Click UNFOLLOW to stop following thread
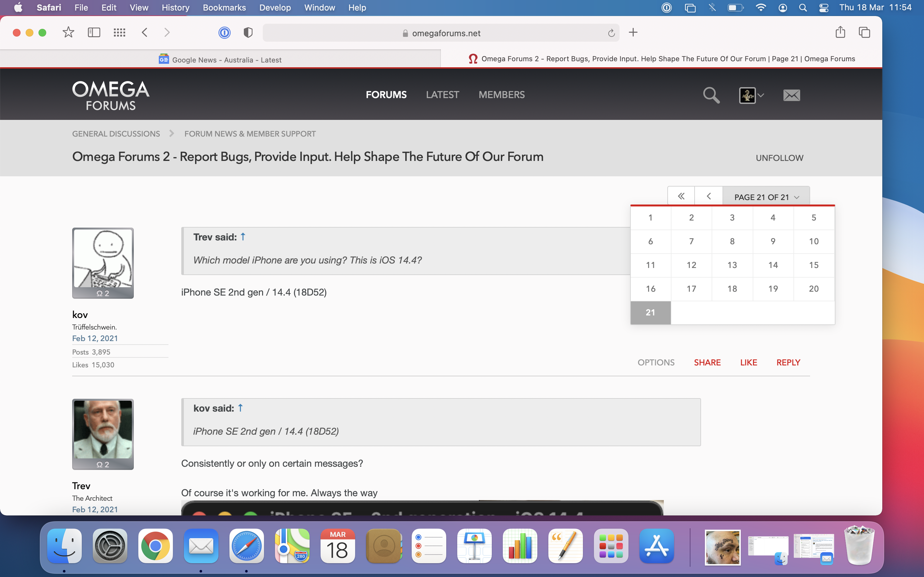The height and width of the screenshot is (577, 924). (x=779, y=158)
